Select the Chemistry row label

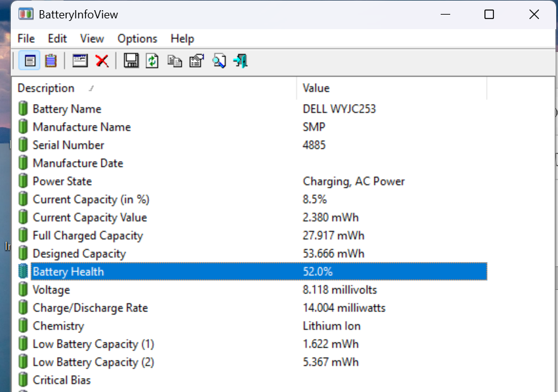tap(58, 326)
